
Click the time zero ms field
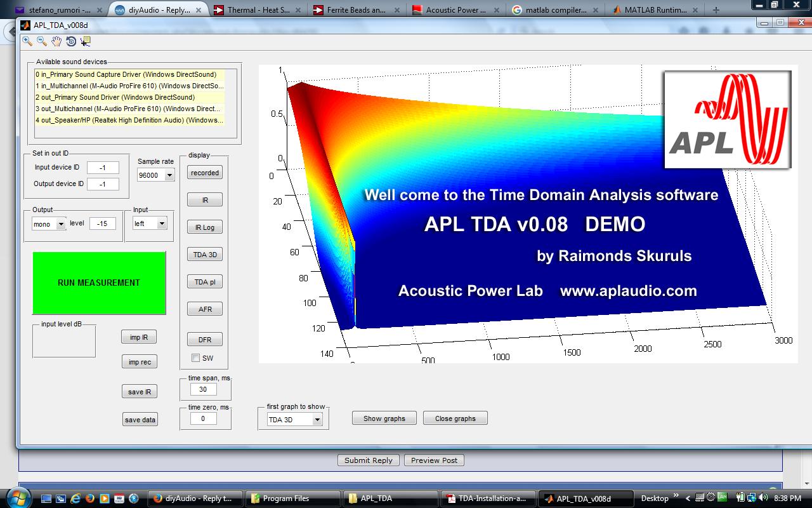tap(203, 418)
